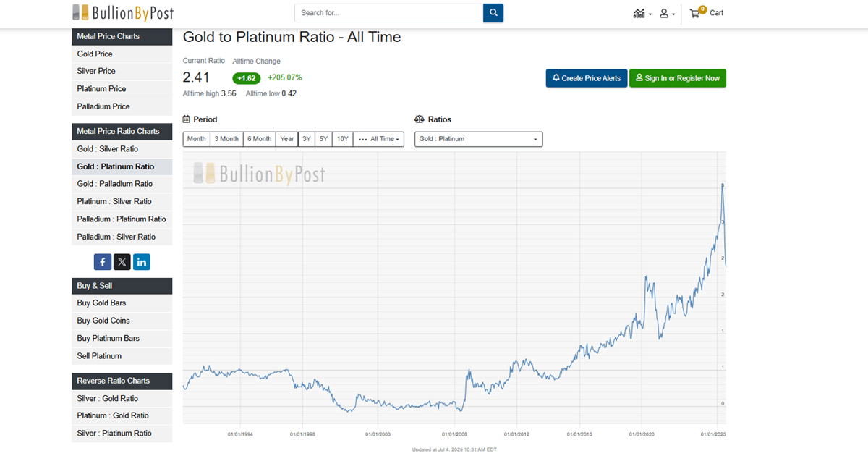
Task: Focus the Search for... input field
Action: [388, 13]
